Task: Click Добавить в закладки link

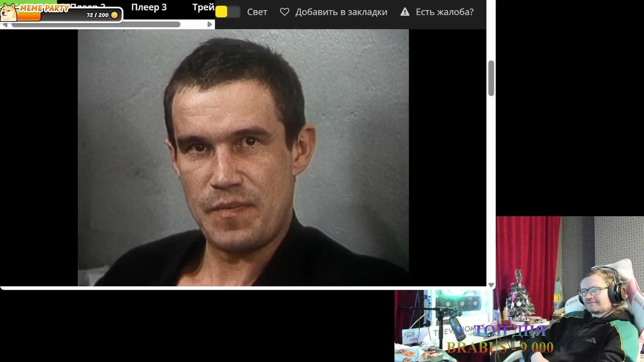Action: coord(341,12)
